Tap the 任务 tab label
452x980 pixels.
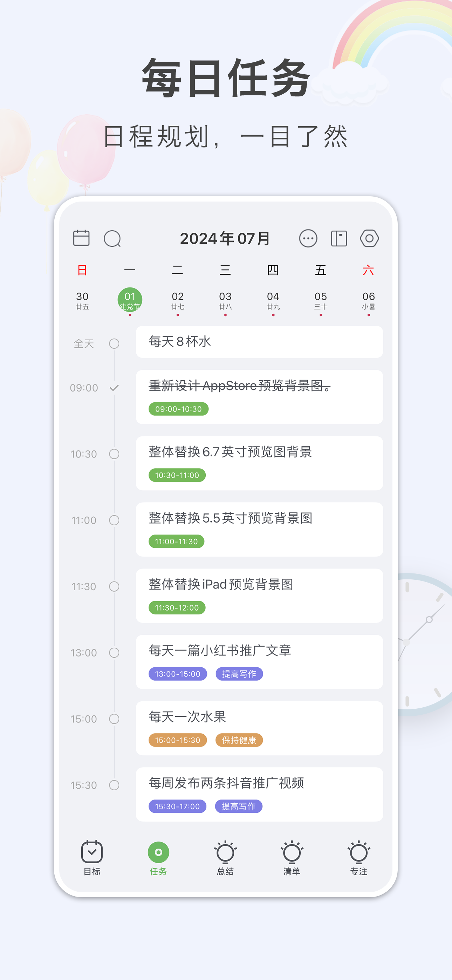(158, 871)
